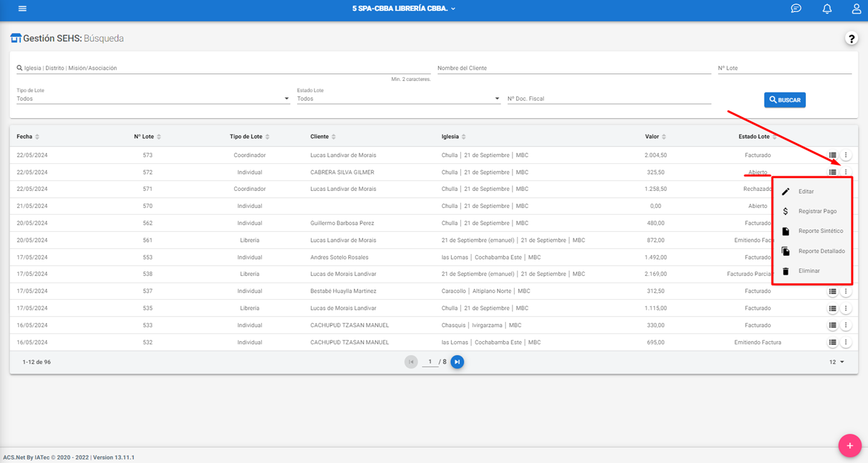Click lote number 570
The image size is (868, 463).
click(148, 206)
